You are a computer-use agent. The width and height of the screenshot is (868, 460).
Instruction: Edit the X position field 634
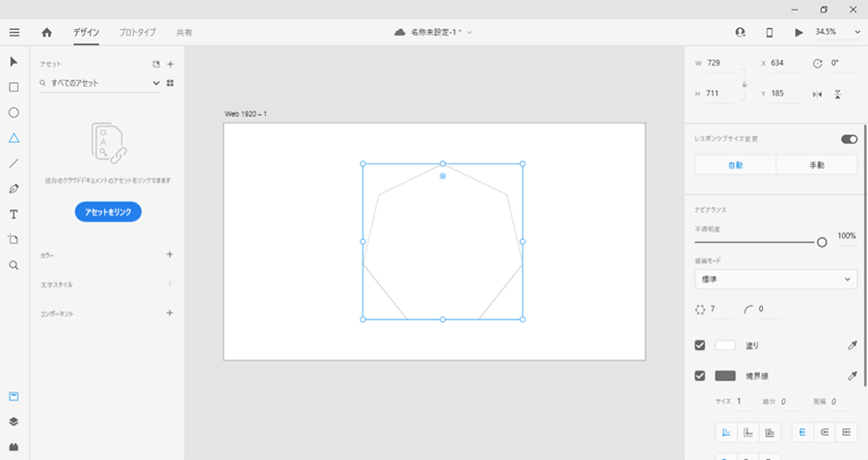point(786,64)
